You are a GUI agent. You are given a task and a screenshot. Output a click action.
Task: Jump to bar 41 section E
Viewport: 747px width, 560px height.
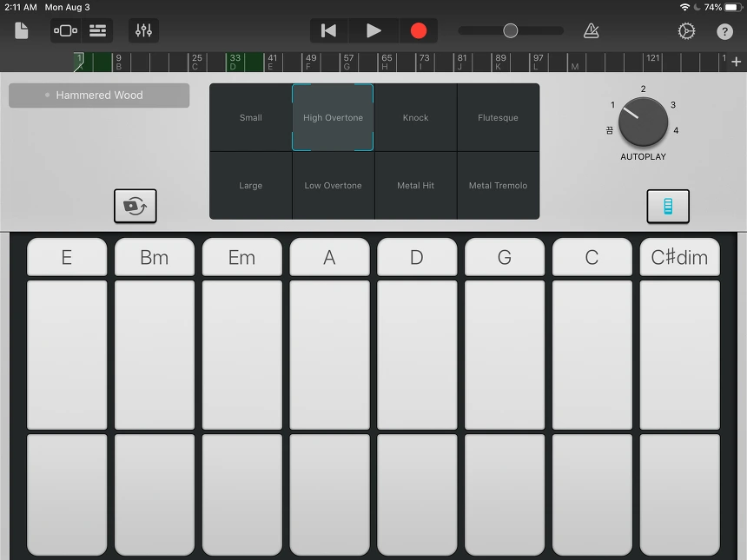272,62
